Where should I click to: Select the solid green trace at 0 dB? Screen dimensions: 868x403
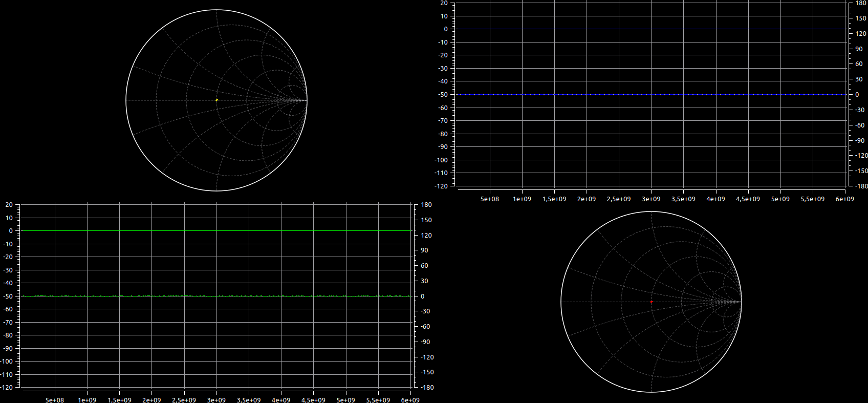[216, 231]
